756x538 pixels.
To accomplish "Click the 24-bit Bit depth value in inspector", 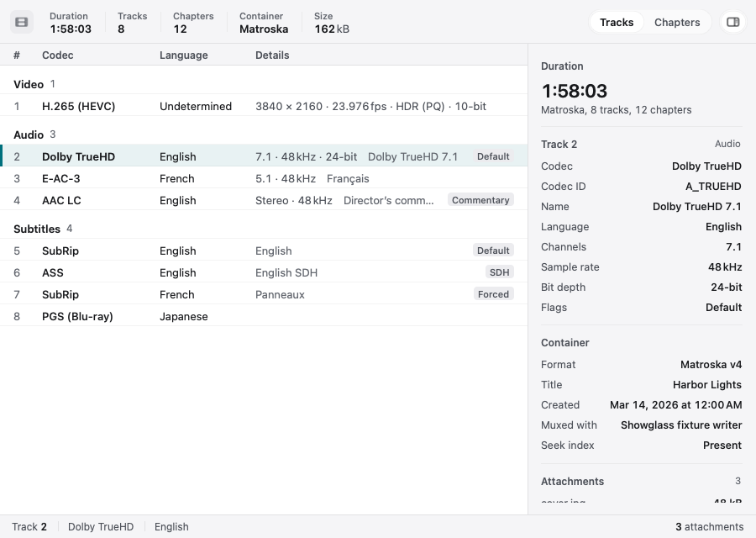I will tap(726, 287).
